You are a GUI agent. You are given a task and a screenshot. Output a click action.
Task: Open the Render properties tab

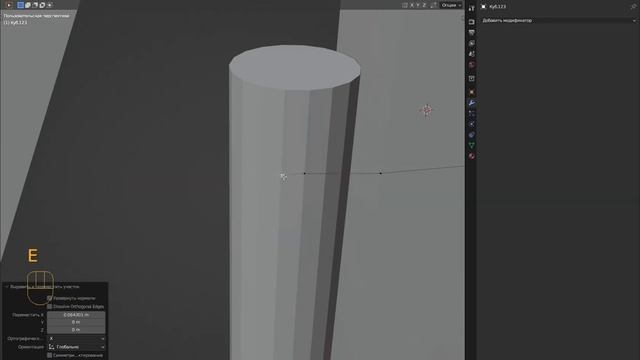pos(471,22)
